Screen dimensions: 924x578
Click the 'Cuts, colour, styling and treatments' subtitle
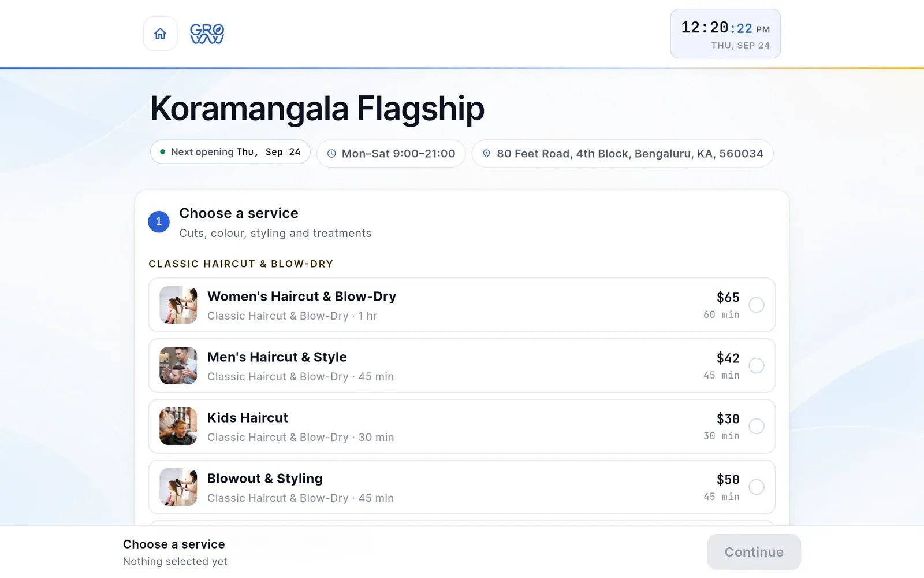pos(275,234)
